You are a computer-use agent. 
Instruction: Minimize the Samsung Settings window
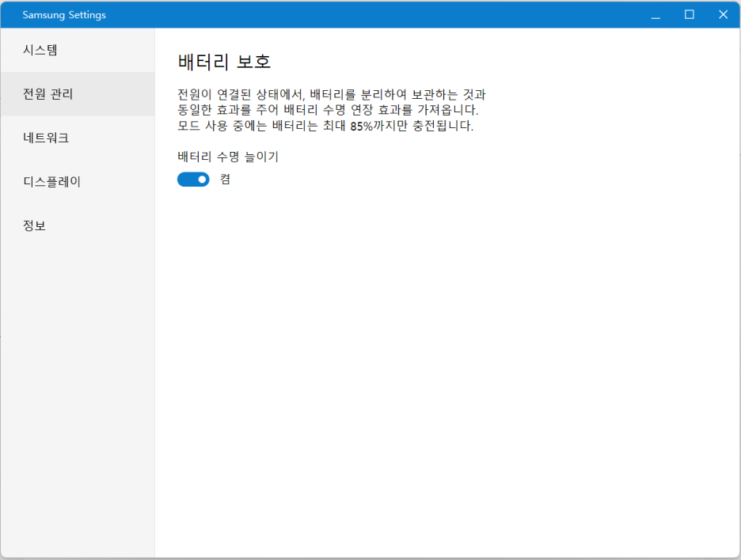655,15
